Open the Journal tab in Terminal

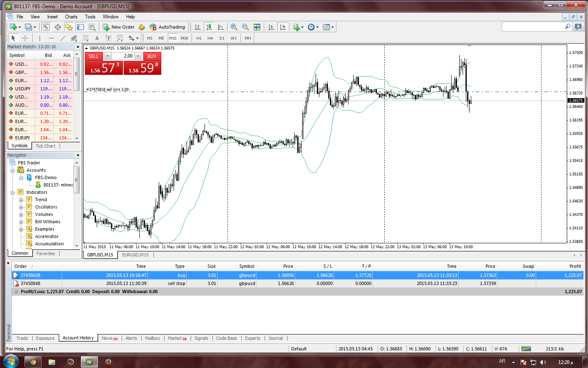(276, 338)
